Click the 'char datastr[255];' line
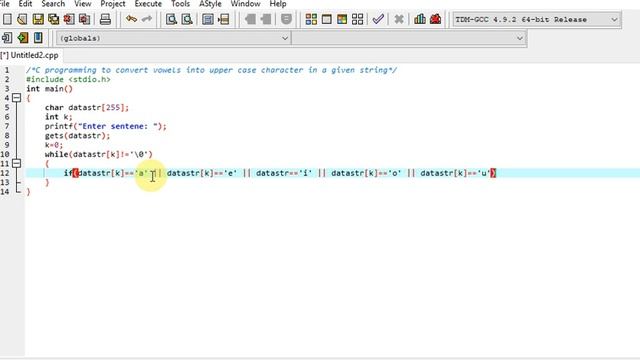This screenshot has height=360, width=640. 87,108
